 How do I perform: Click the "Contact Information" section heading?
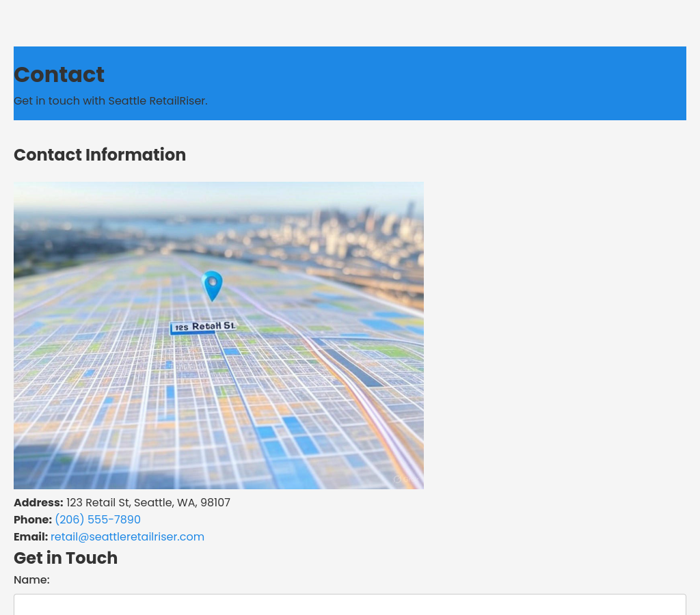pyautogui.click(x=100, y=155)
